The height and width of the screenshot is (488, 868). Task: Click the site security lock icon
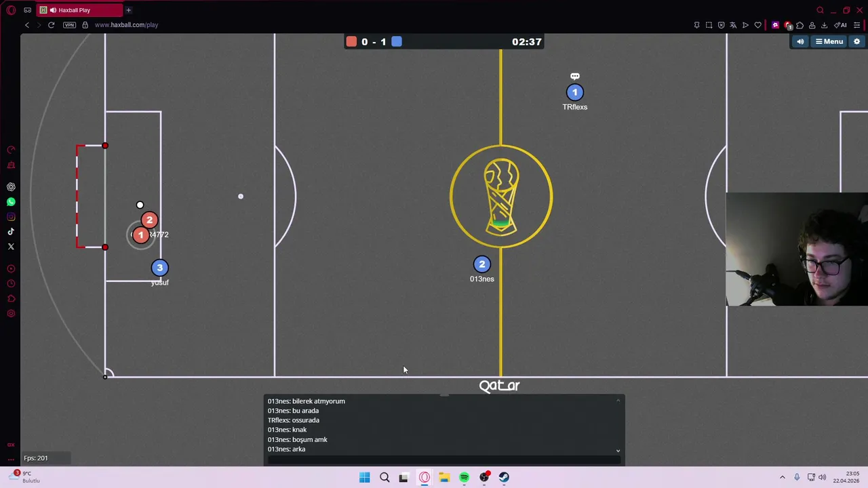85,25
